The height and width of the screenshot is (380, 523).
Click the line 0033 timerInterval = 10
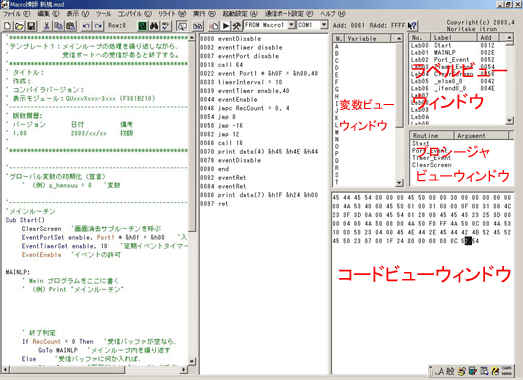point(241,82)
